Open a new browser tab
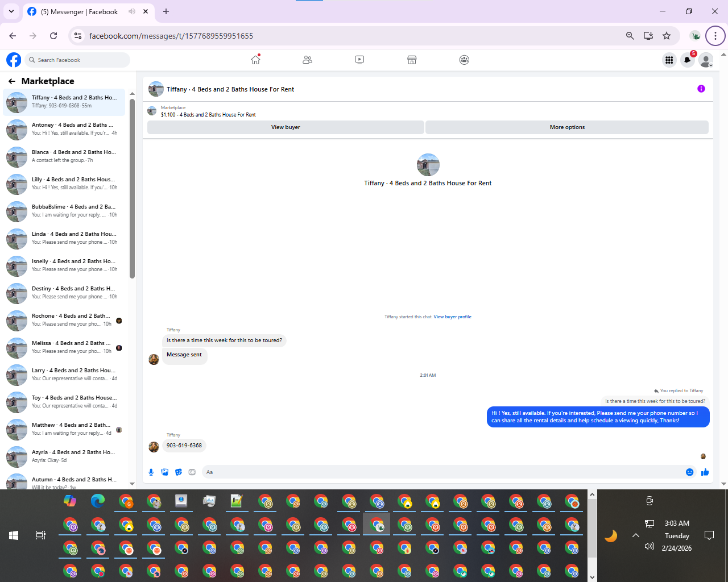 166,11
